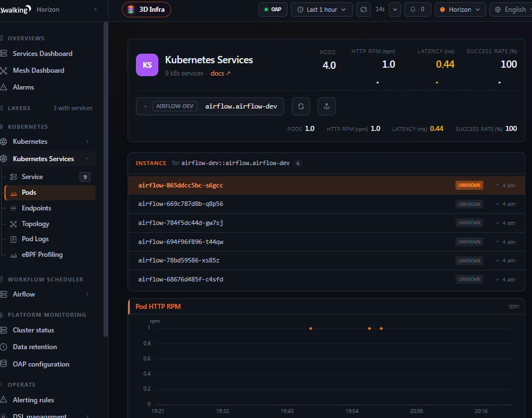
Task: Open the alarm bell notifications
Action: pos(418,10)
